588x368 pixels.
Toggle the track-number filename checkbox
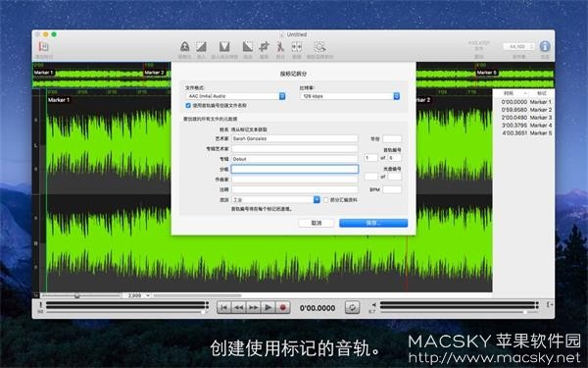188,106
